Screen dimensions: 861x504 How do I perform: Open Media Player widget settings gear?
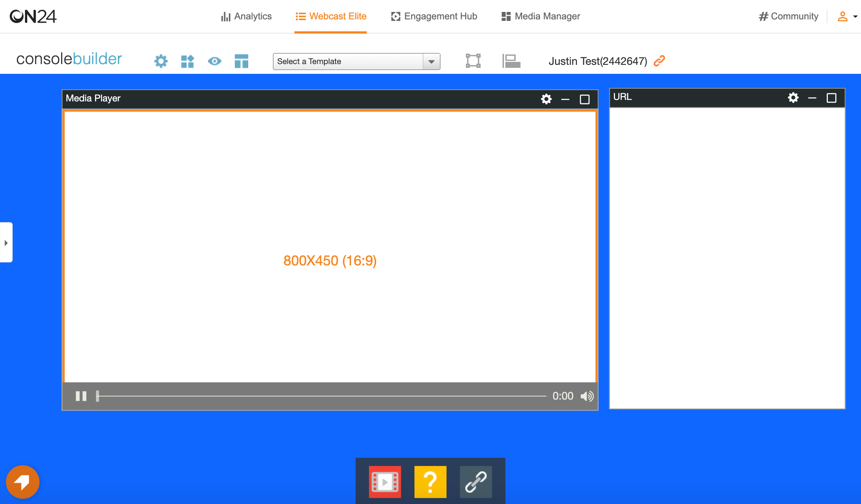click(546, 99)
